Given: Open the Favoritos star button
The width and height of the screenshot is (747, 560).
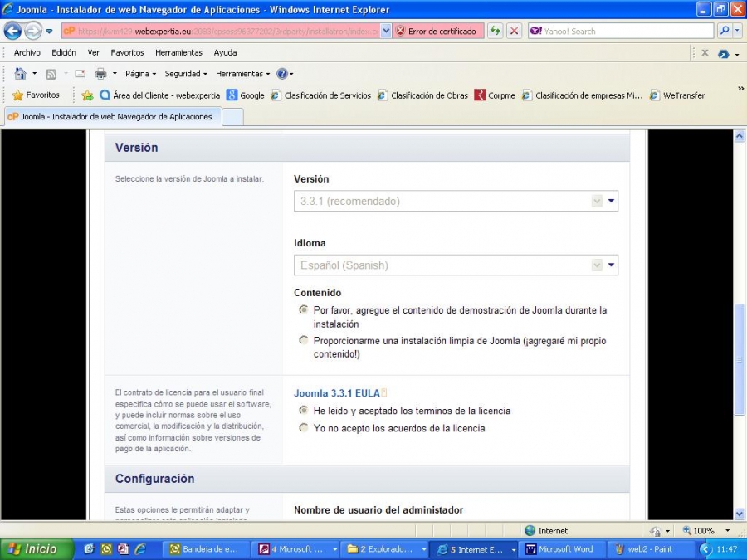Looking at the screenshot, I should click(37, 95).
